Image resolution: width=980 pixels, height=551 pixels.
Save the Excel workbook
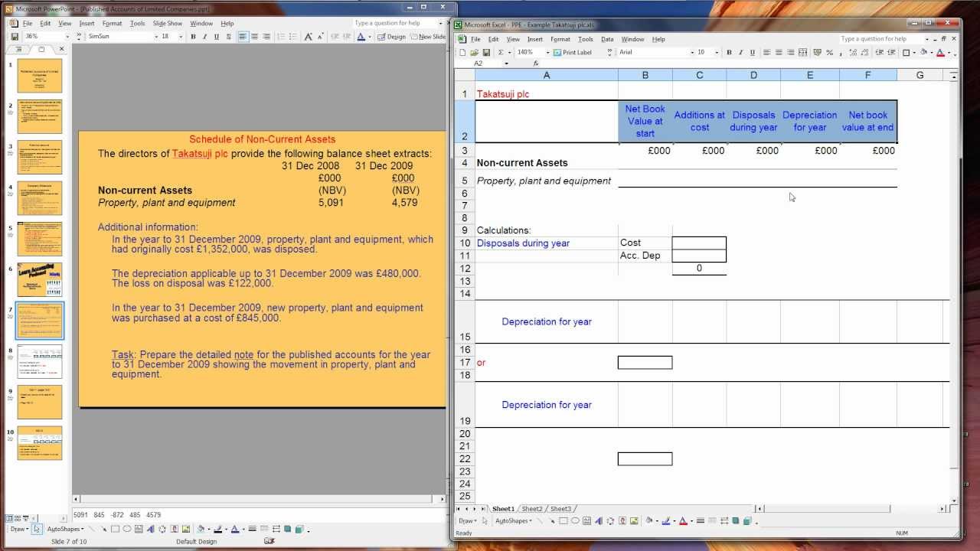coord(486,52)
